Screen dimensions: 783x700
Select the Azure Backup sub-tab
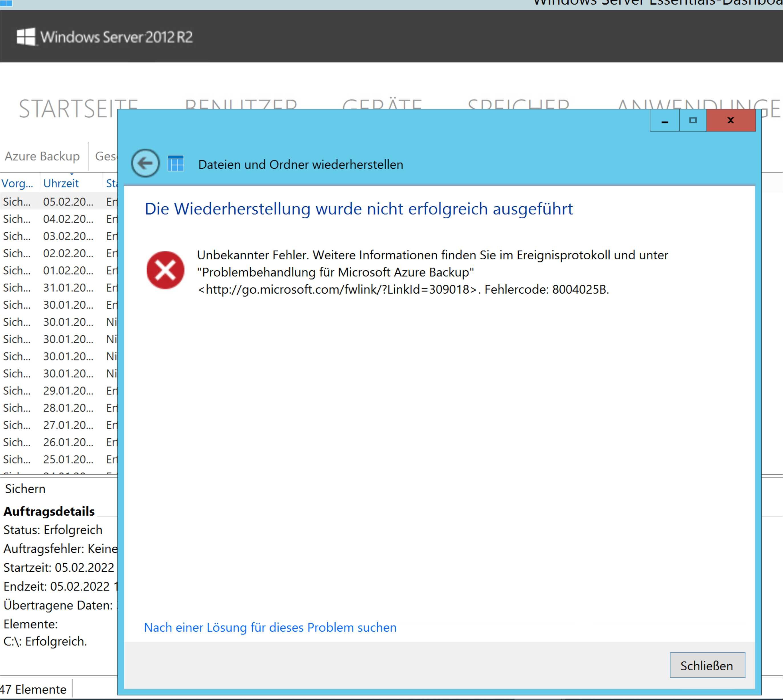(x=42, y=156)
